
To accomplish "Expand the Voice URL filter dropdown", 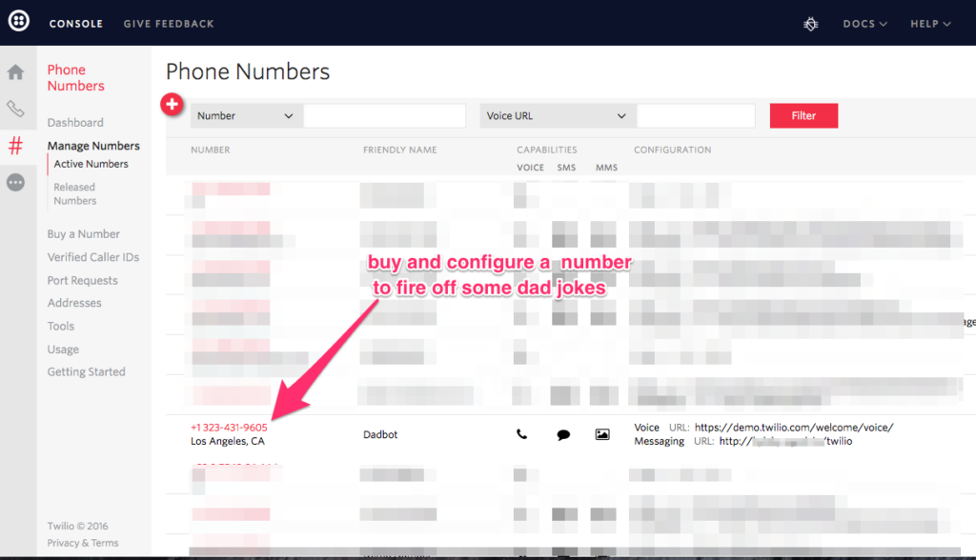I will click(558, 116).
